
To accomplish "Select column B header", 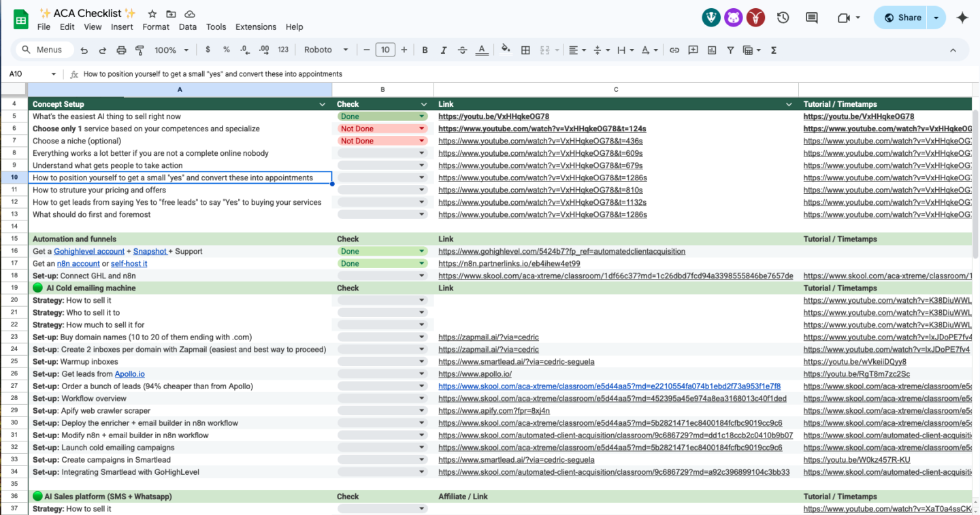I will (382, 90).
